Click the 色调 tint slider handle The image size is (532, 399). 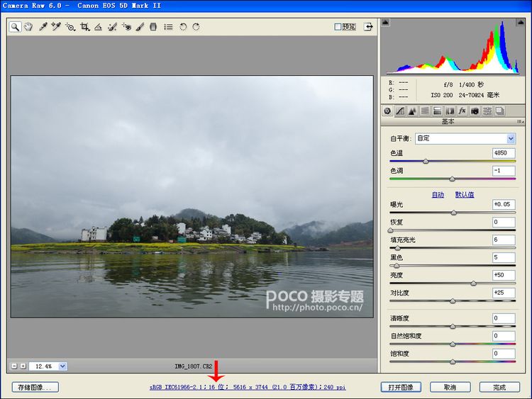(x=453, y=179)
